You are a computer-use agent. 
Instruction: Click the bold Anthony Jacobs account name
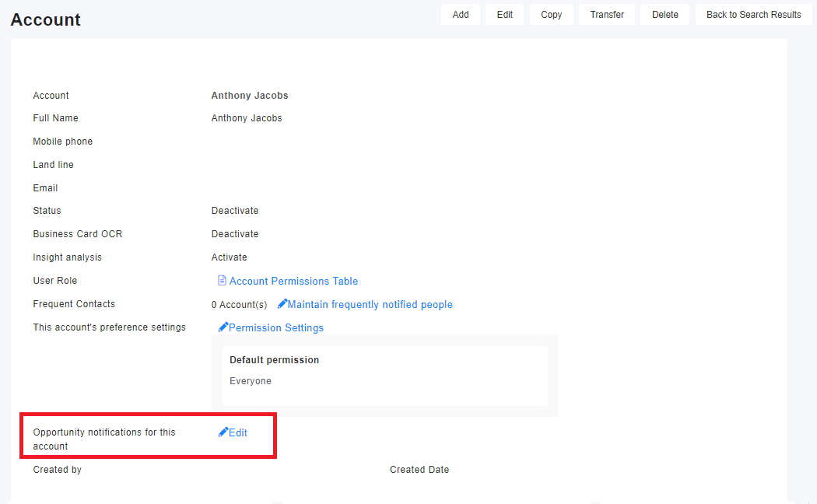pos(250,96)
